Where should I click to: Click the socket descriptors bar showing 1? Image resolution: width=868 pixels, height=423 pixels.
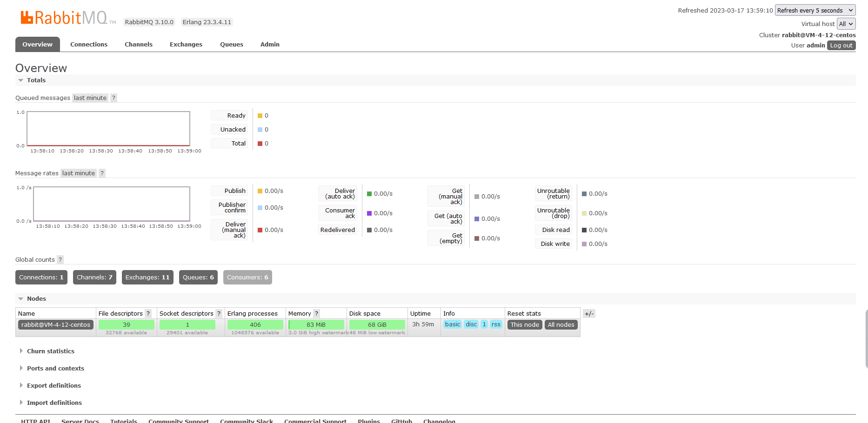click(187, 324)
